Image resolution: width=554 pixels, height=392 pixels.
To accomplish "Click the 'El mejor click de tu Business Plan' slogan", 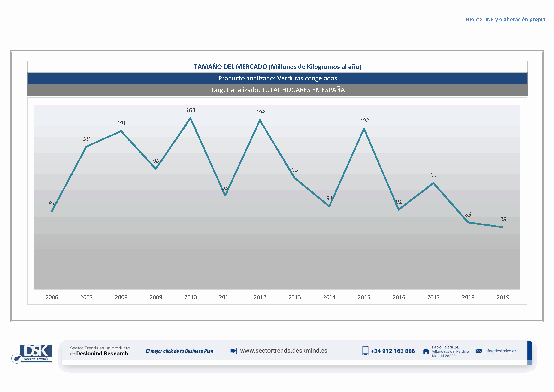I will (179, 351).
